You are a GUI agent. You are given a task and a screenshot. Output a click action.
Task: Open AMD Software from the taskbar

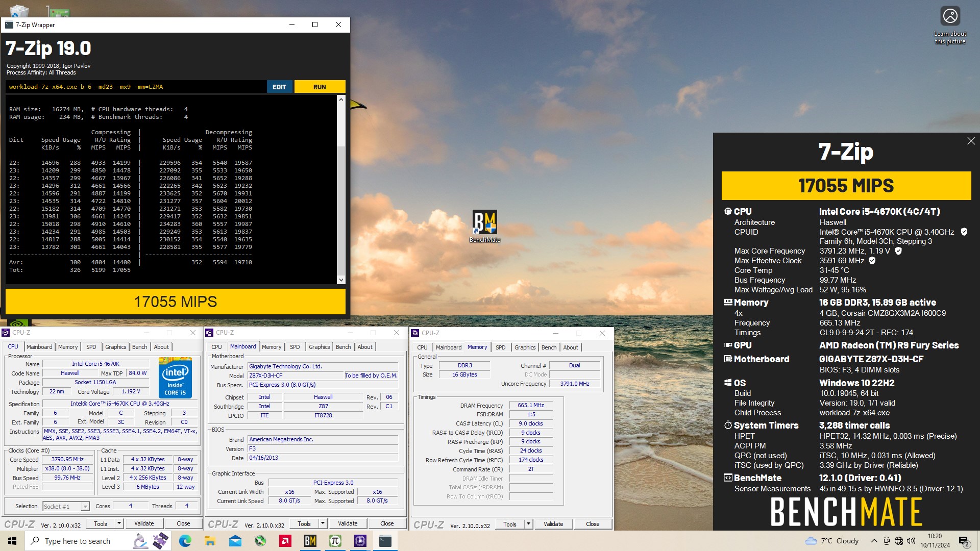pos(285,541)
